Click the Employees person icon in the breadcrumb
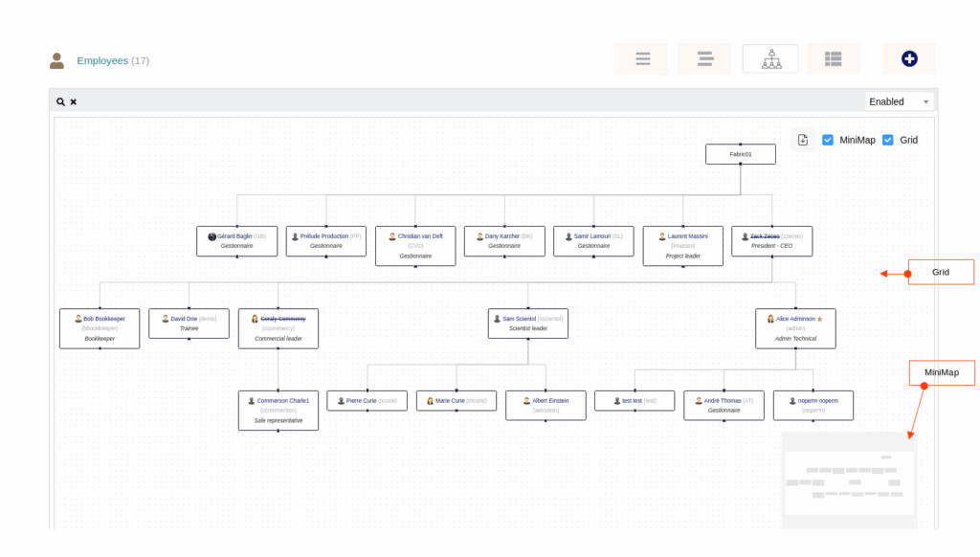 pyautogui.click(x=56, y=59)
